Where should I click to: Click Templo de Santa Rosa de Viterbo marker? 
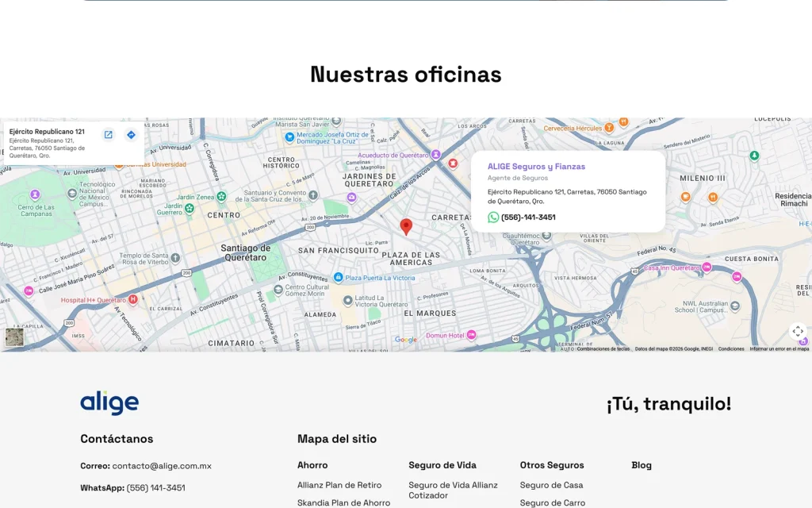(x=175, y=258)
